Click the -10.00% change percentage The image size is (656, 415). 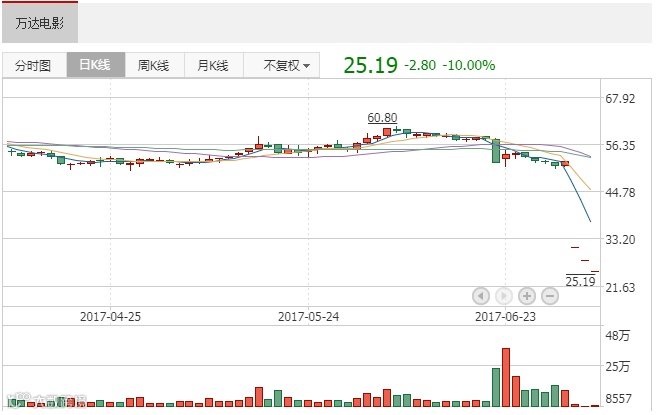(x=469, y=65)
